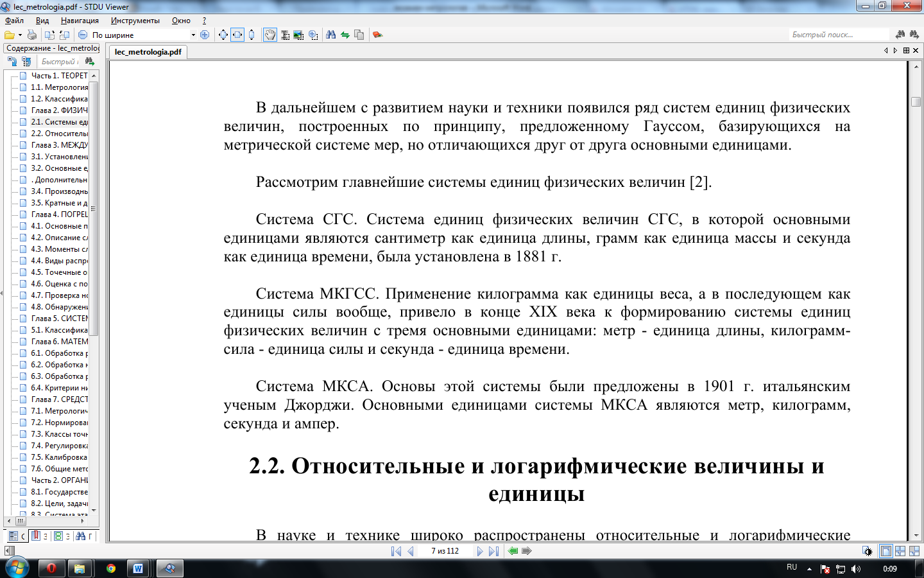This screenshot has width=924, height=578.
Task: Open the top-right search options tools icon
Action: pyautogui.click(x=914, y=34)
